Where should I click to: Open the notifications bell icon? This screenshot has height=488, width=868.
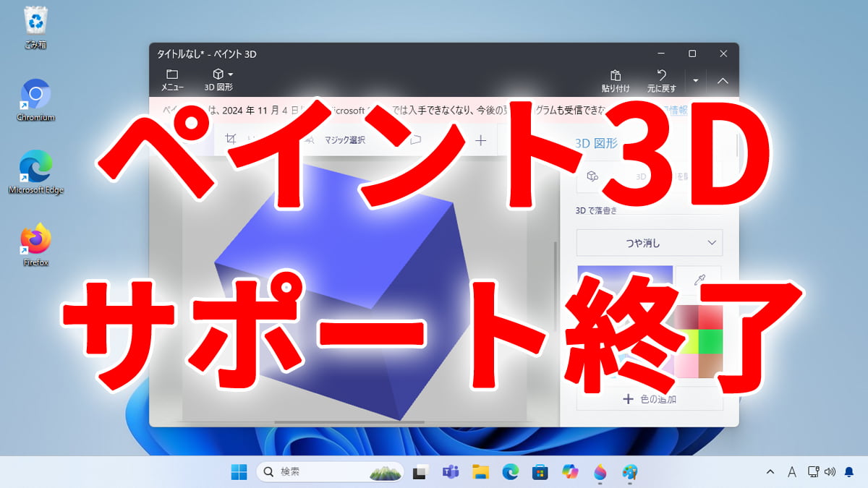(848, 472)
